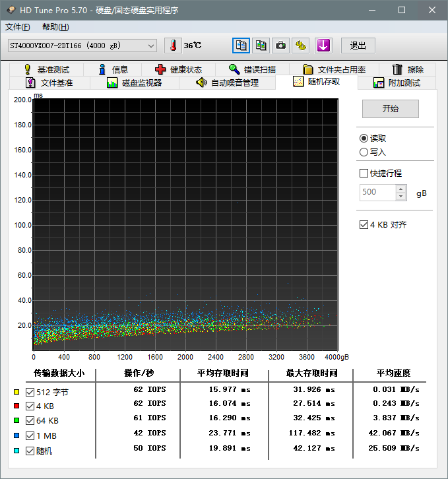Close the HD Tune Pro window

click(432, 10)
